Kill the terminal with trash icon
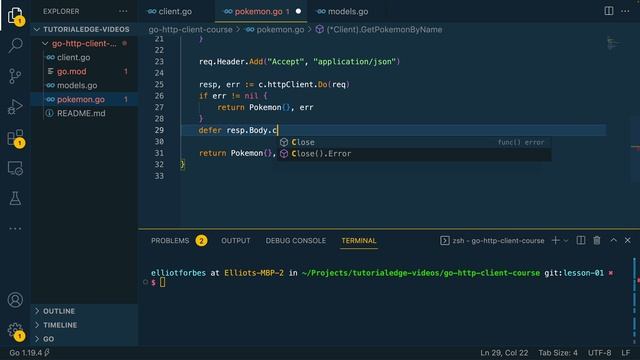The width and height of the screenshot is (640, 360). pos(597,240)
